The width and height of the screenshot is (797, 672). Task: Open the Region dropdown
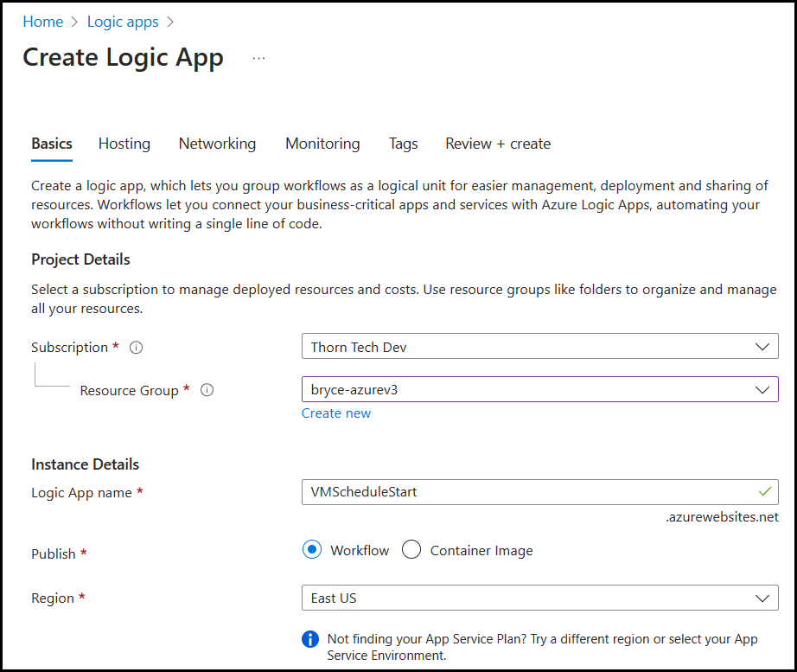tap(539, 598)
